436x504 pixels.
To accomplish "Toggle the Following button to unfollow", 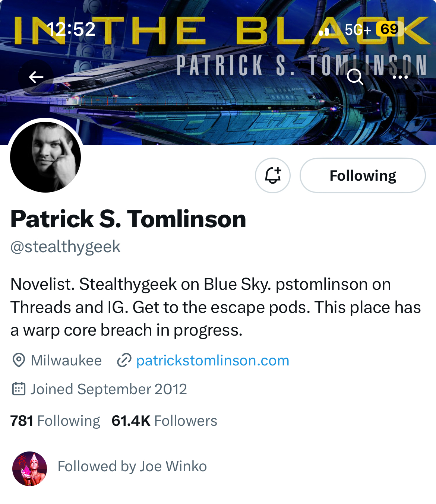I will [363, 175].
